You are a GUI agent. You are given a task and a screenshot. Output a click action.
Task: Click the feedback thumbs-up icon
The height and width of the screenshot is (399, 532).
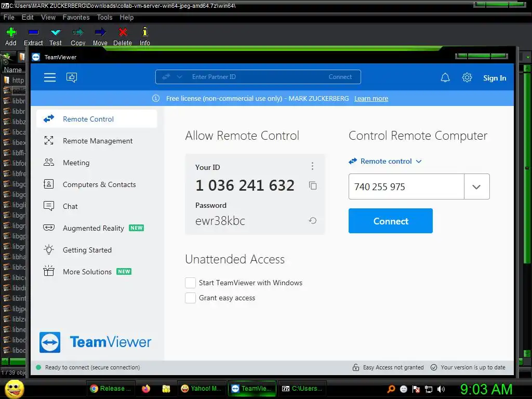[72, 77]
